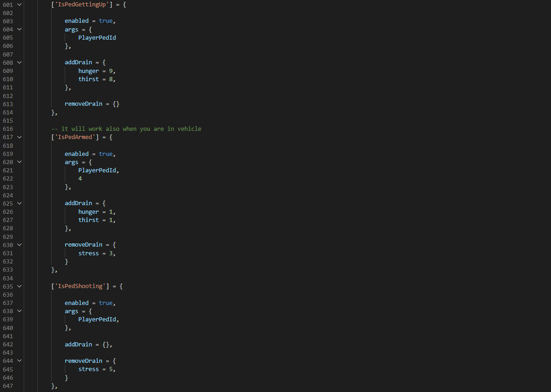This screenshot has width=551, height=392.
Task: Click 'thirst = 1,' on line 627
Action: point(97,220)
